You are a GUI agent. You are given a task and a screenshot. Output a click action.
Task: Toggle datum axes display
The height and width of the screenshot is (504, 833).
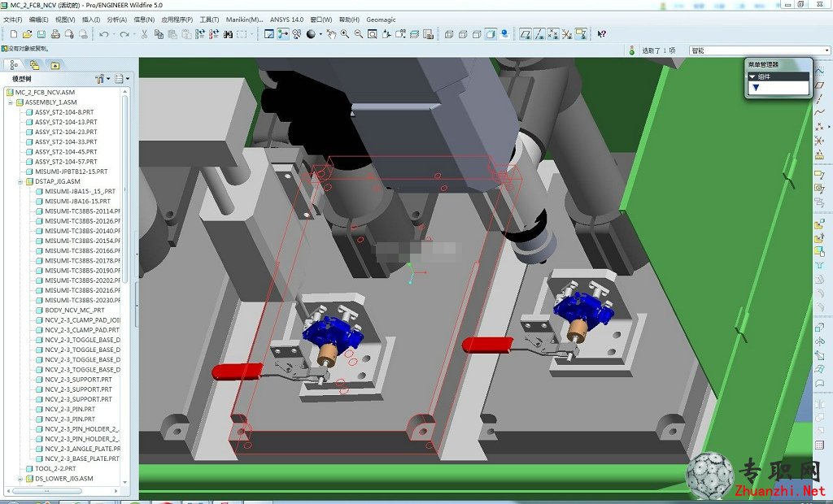(539, 34)
